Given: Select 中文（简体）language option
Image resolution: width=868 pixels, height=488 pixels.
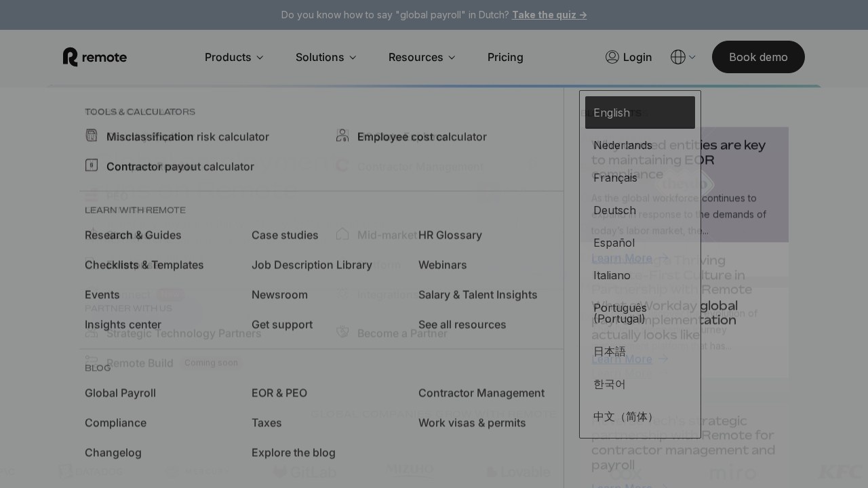Looking at the screenshot, I should (x=640, y=416).
